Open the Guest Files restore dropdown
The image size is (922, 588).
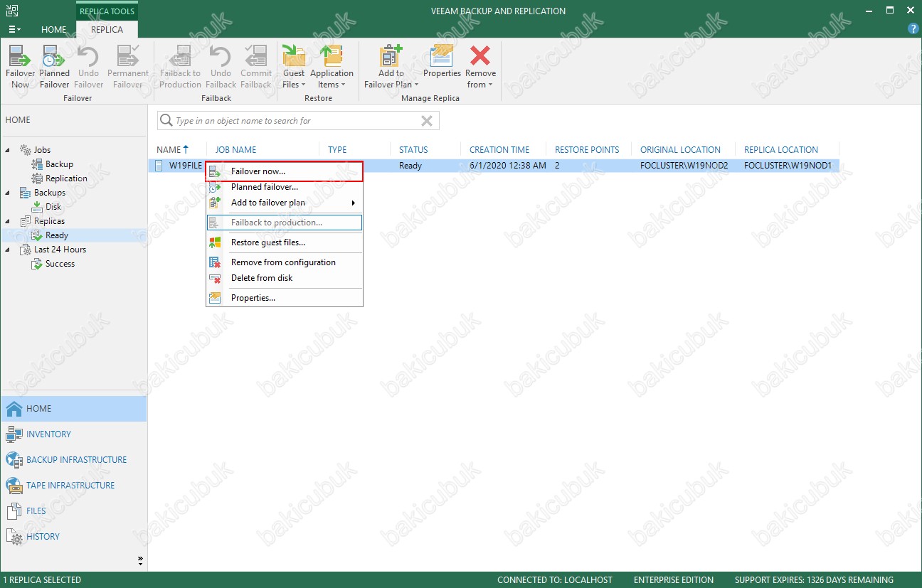pos(294,67)
